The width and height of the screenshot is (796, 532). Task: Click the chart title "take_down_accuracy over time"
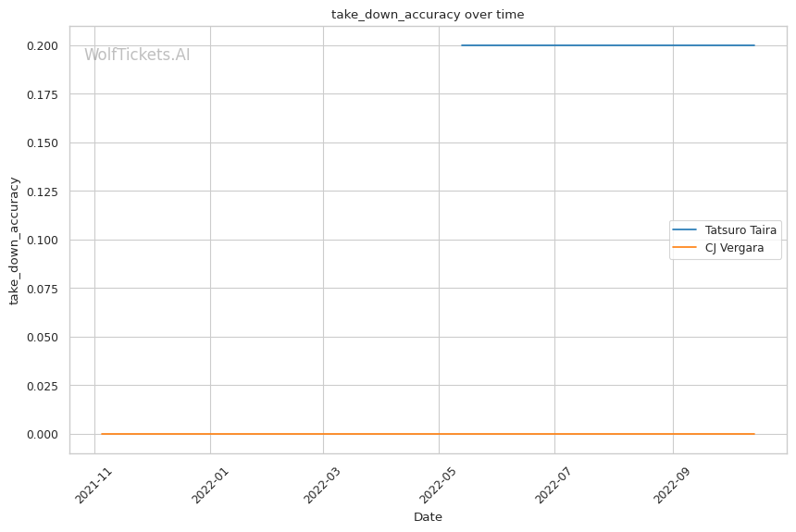(x=428, y=14)
